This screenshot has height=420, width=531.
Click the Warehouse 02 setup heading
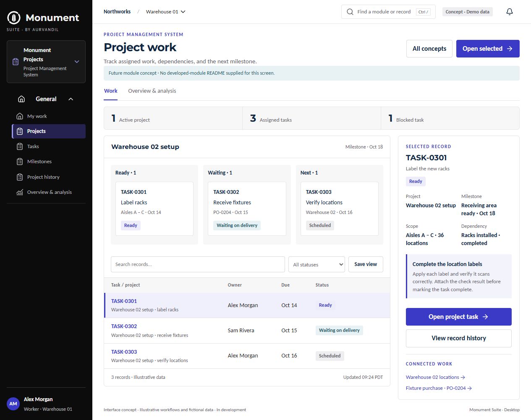point(145,147)
